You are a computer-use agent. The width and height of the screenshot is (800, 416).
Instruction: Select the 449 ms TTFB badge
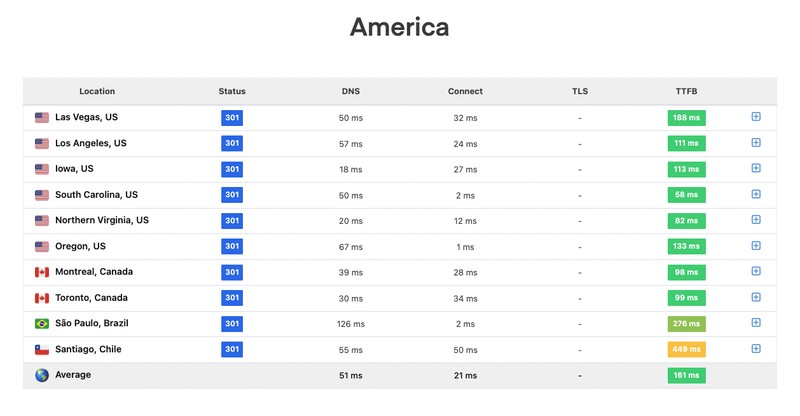click(x=686, y=350)
